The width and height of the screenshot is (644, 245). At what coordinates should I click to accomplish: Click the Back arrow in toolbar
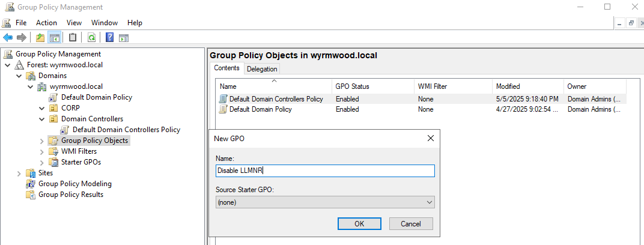point(8,38)
